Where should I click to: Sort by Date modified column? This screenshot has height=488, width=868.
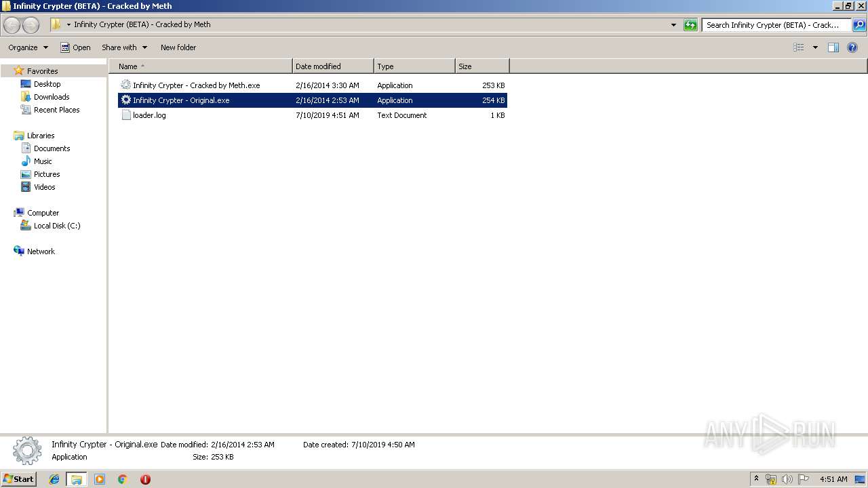[x=333, y=66]
